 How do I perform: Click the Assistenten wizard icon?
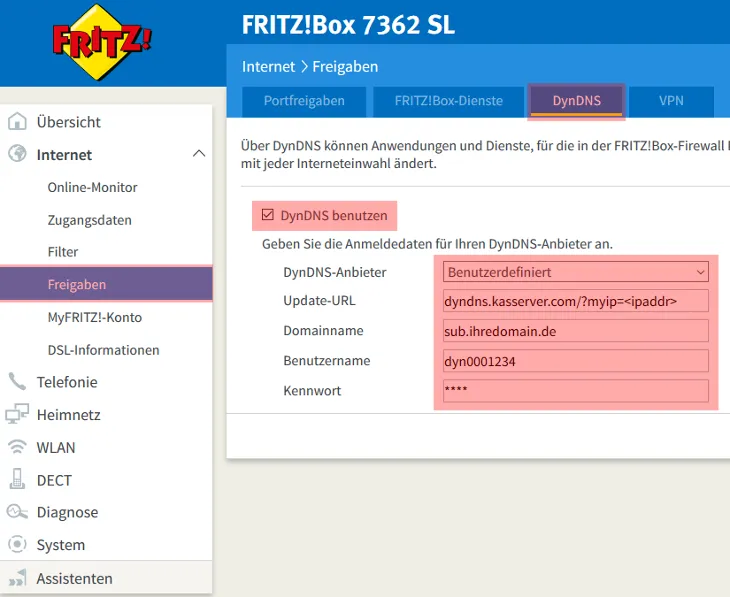[x=17, y=578]
